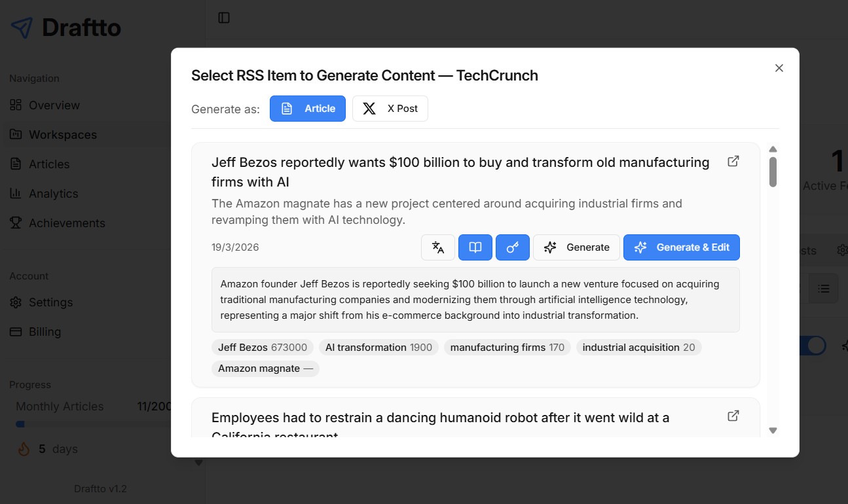Select manufacturing firms 170 keyword tag
Image resolution: width=848 pixels, height=504 pixels.
[507, 348]
